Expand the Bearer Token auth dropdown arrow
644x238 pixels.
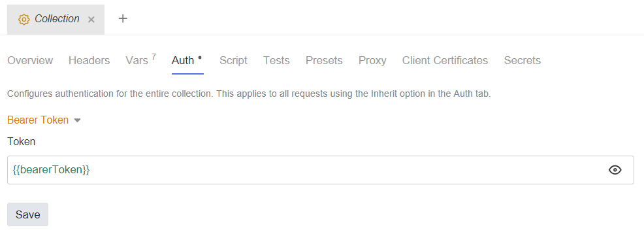pos(77,120)
